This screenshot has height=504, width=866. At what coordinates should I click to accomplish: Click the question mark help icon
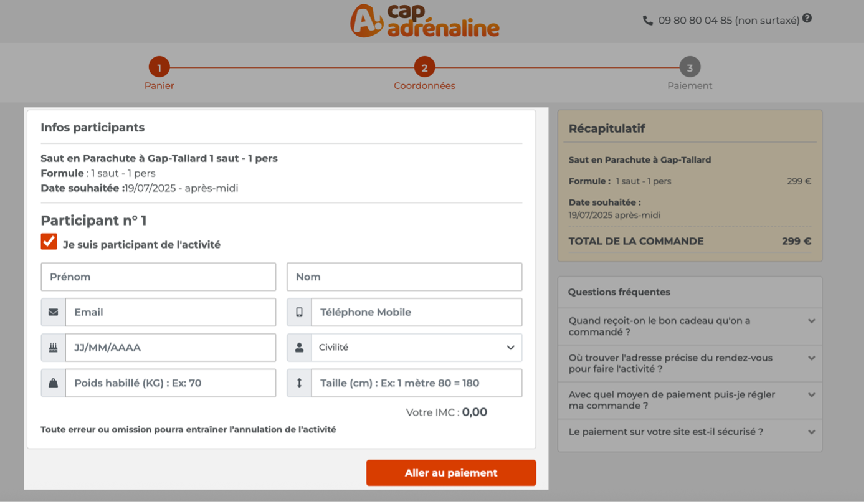coord(807,19)
